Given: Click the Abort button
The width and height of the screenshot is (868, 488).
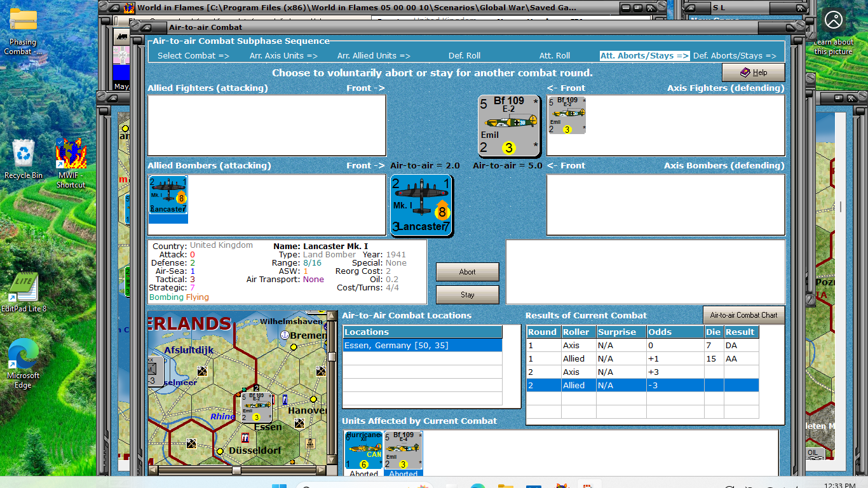Looking at the screenshot, I should pyautogui.click(x=467, y=272).
